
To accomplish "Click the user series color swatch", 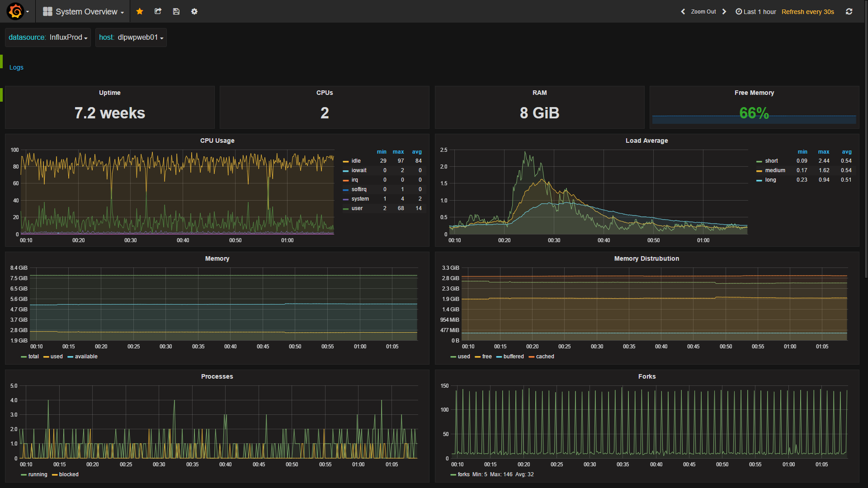I will tap(346, 209).
